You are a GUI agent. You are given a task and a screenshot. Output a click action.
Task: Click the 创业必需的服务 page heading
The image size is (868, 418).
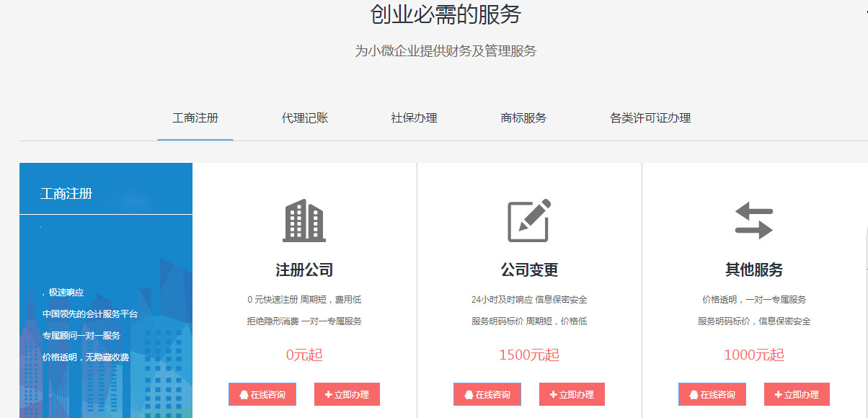446,14
